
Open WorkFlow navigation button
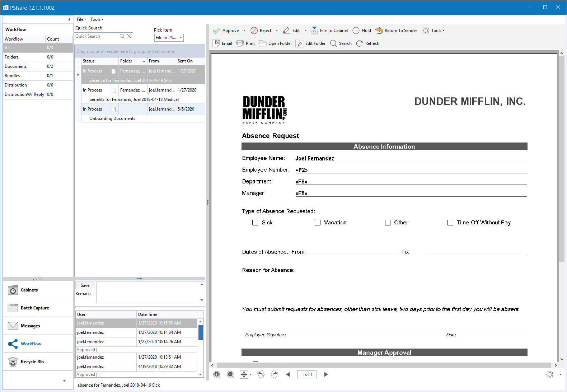click(38, 344)
